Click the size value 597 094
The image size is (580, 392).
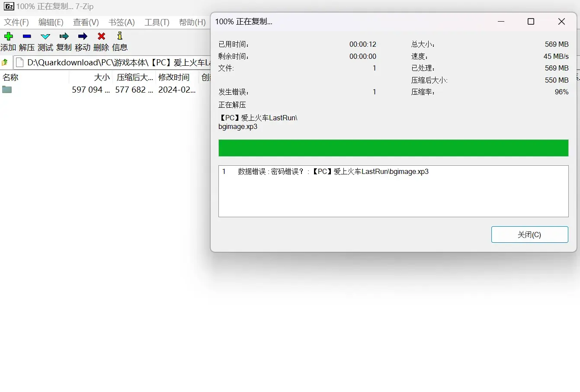point(90,90)
